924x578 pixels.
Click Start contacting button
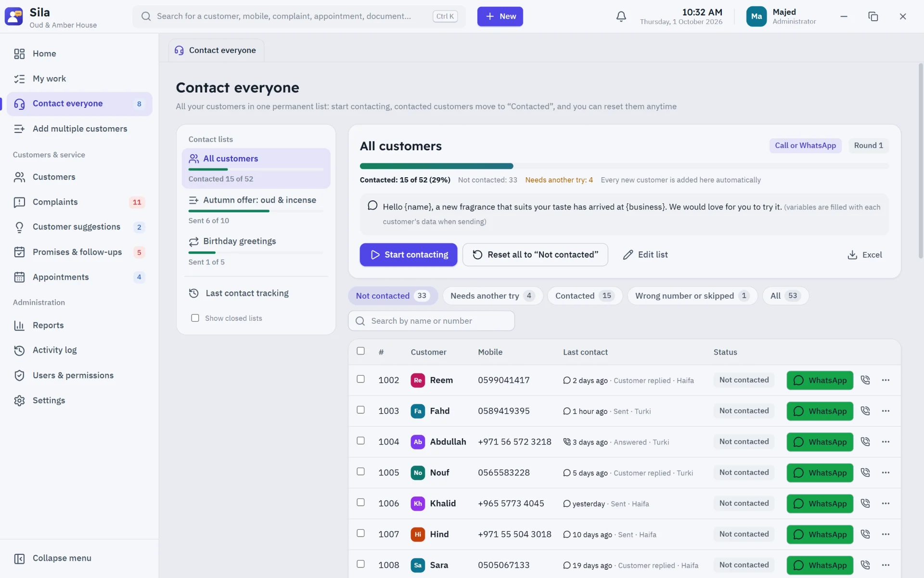(x=409, y=254)
